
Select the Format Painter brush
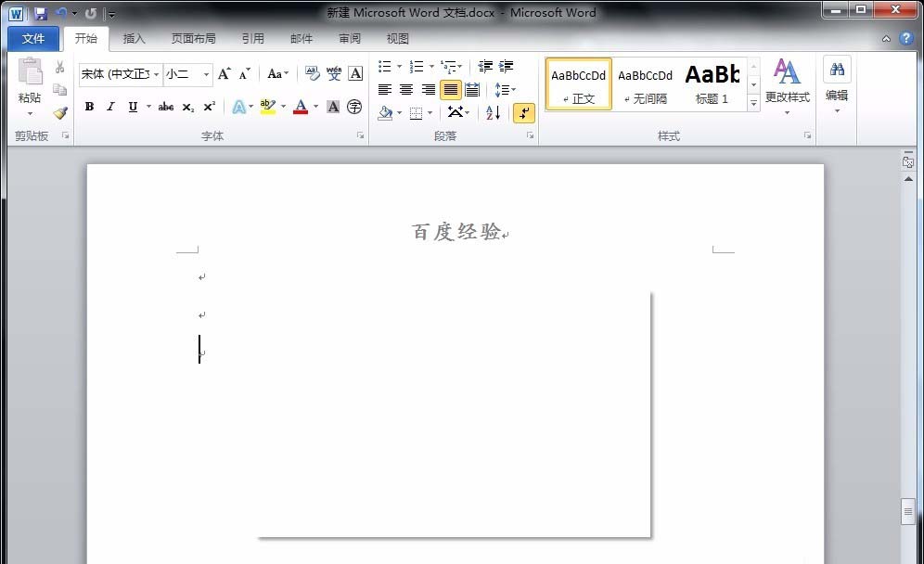(x=60, y=112)
